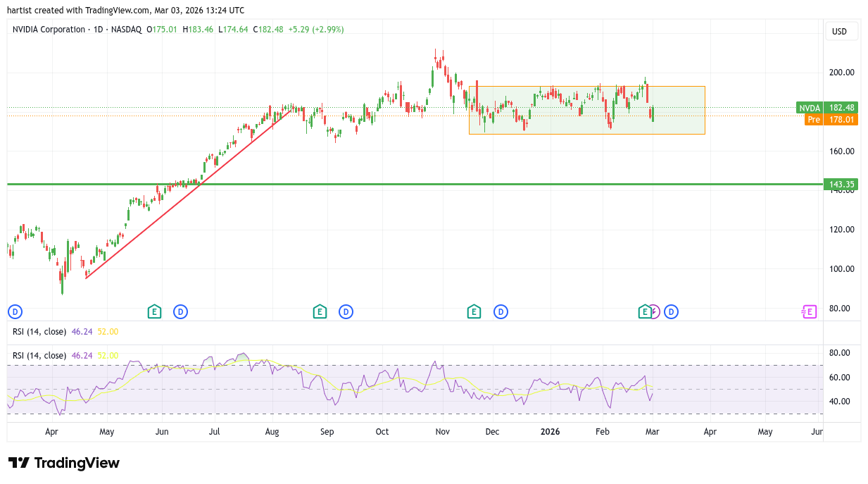868x484 pixels.
Task: Open the September dividend D marker
Action: click(x=346, y=311)
